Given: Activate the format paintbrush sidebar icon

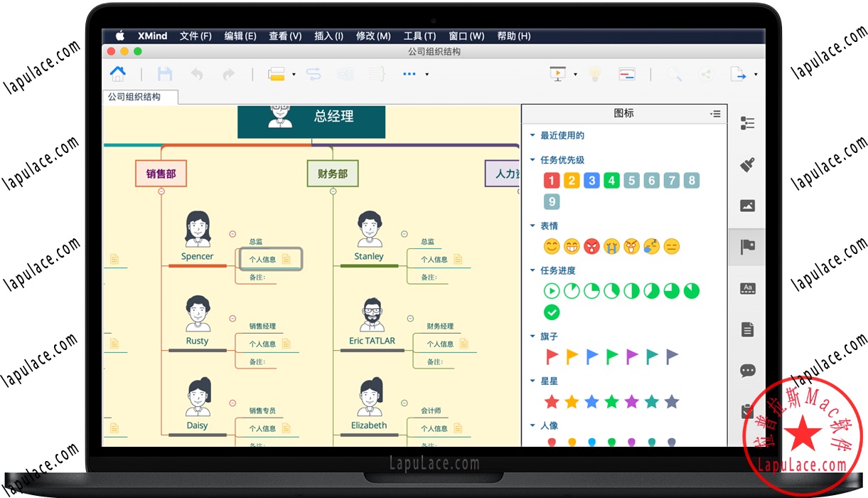Looking at the screenshot, I should coord(746,164).
